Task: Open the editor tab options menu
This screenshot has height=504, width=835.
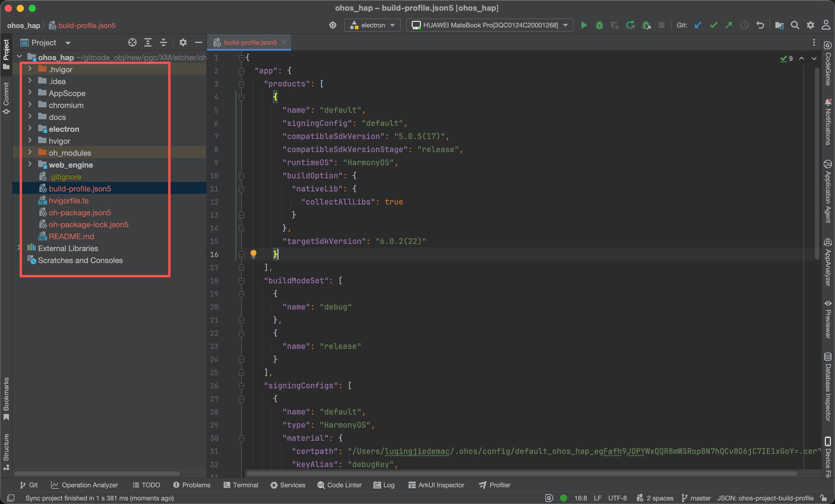Action: (814, 43)
